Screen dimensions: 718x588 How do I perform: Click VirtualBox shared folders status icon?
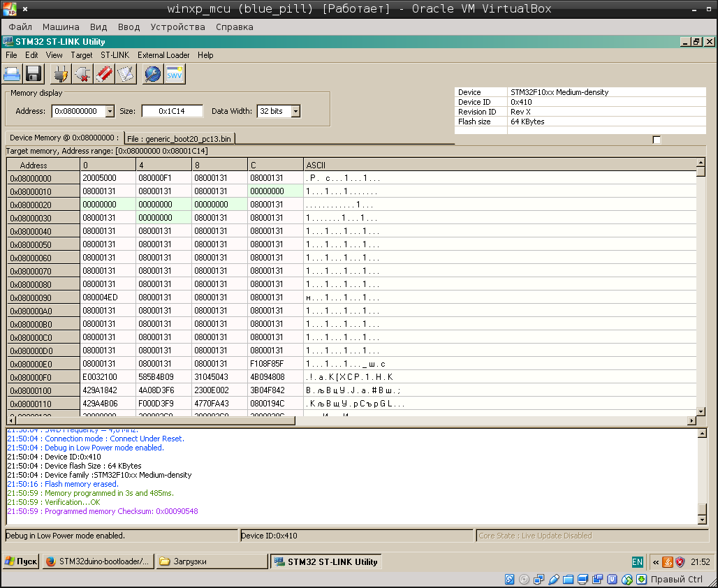569,580
